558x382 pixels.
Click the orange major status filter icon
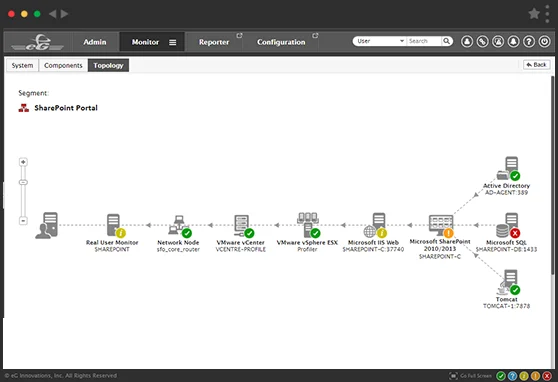click(x=535, y=376)
